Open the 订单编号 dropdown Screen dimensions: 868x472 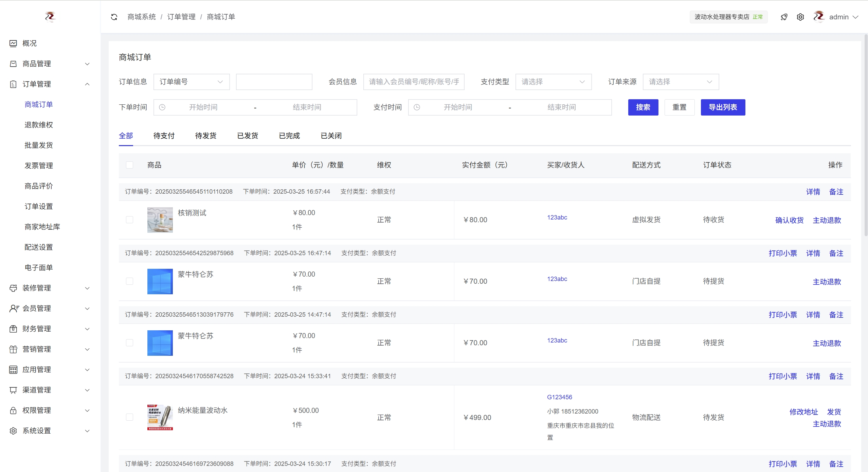point(192,82)
